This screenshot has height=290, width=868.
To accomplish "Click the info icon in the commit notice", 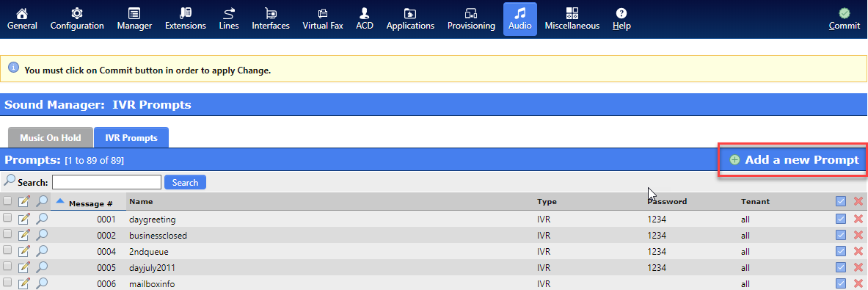I will 14,68.
